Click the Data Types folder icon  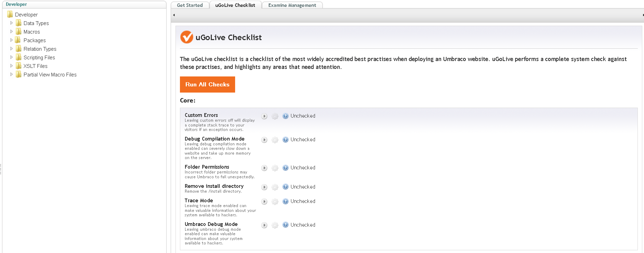(19, 23)
